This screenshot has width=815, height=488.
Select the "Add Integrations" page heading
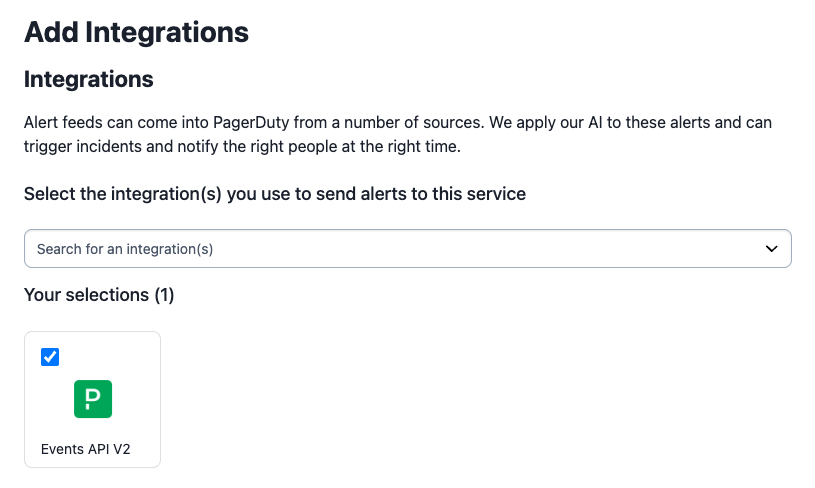point(136,32)
